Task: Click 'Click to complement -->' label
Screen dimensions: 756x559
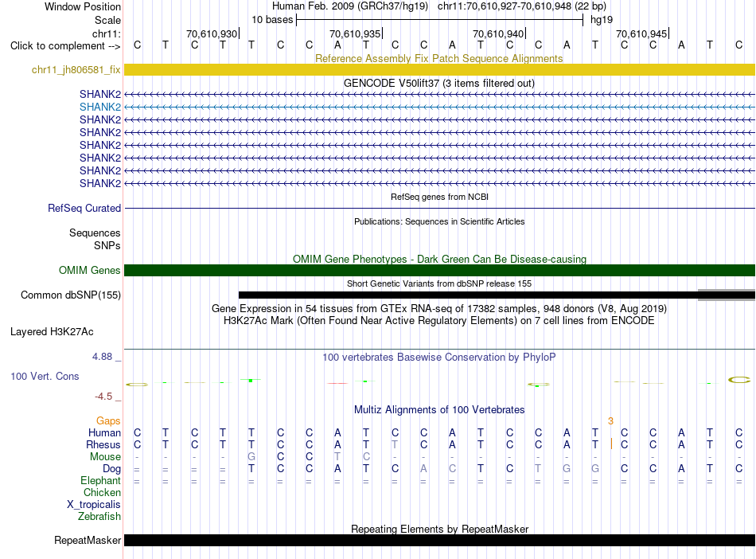Action: [65, 46]
